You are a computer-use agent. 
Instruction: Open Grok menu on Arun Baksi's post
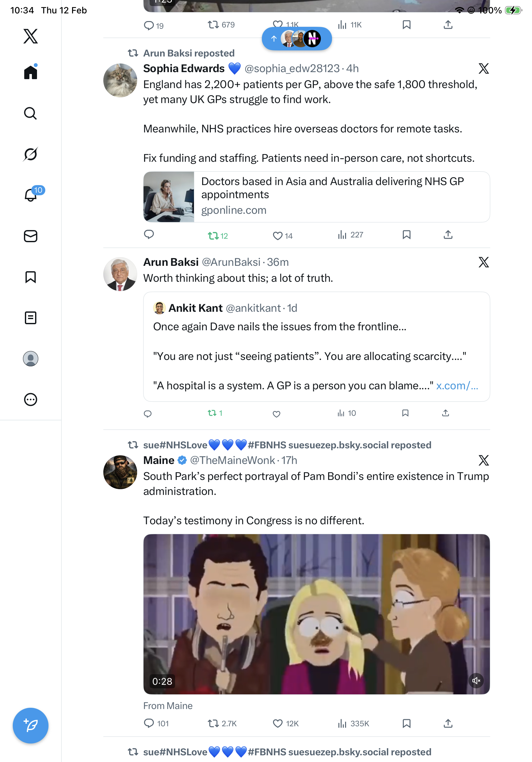[x=483, y=262]
